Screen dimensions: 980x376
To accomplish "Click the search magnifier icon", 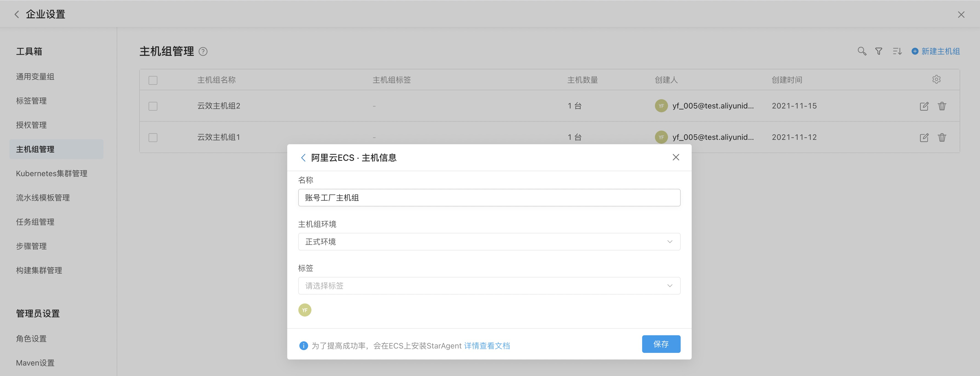I will point(862,51).
